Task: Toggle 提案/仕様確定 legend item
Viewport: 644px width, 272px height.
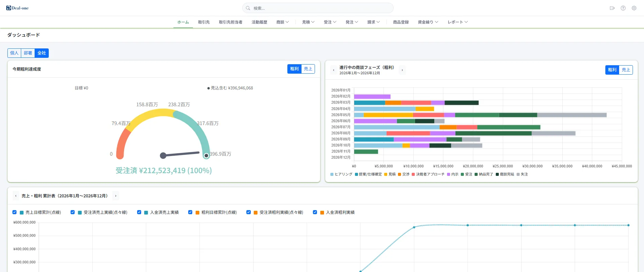Action: click(x=368, y=174)
